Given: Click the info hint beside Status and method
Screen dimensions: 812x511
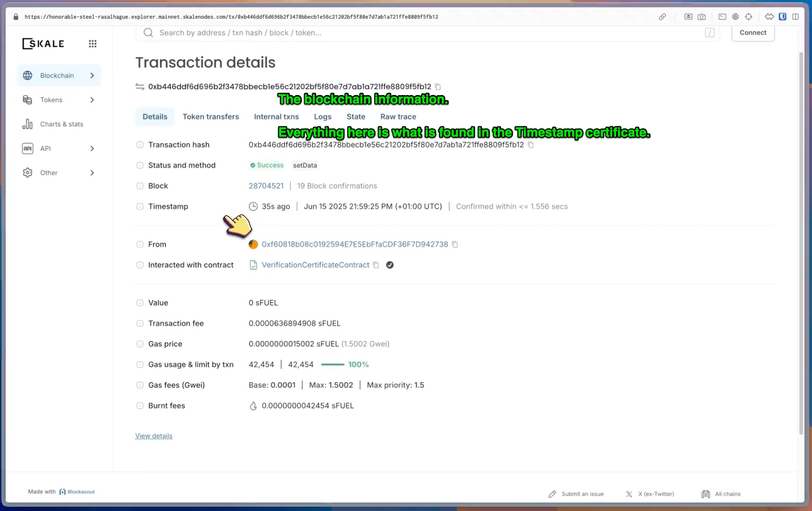Looking at the screenshot, I should [x=140, y=166].
